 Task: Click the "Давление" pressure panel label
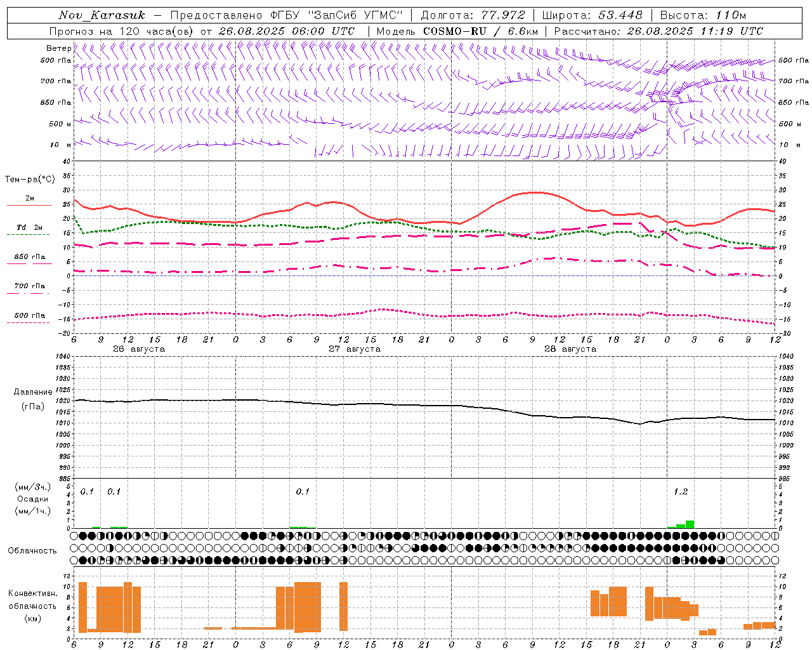(33, 392)
